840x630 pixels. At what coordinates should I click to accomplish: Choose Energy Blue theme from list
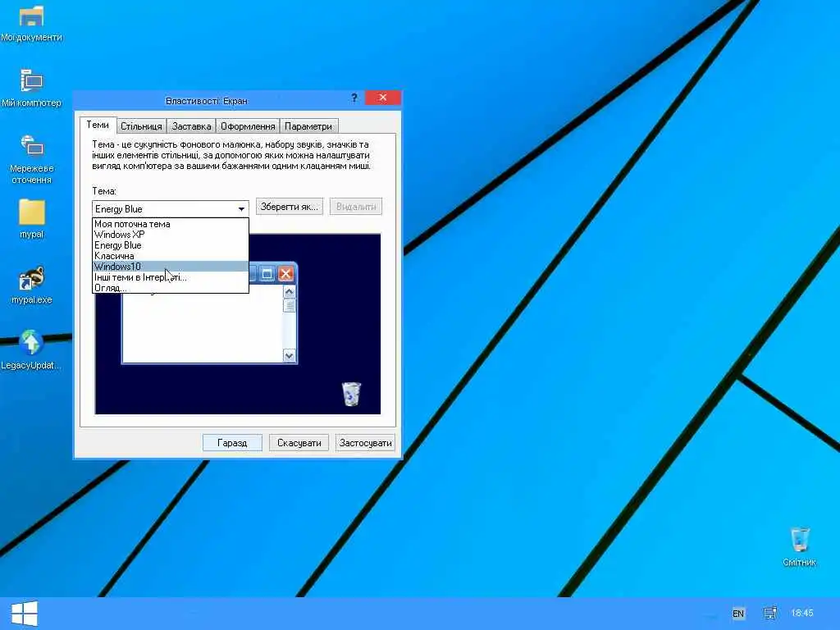(x=171, y=245)
